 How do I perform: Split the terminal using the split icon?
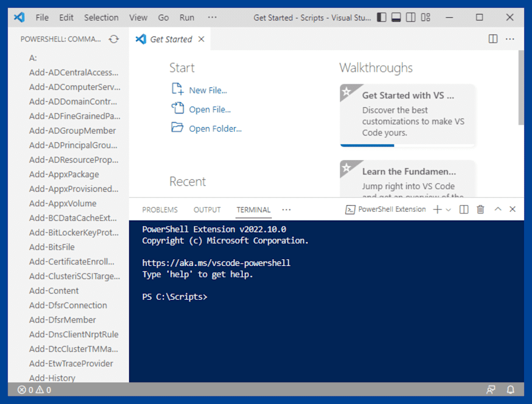click(464, 210)
